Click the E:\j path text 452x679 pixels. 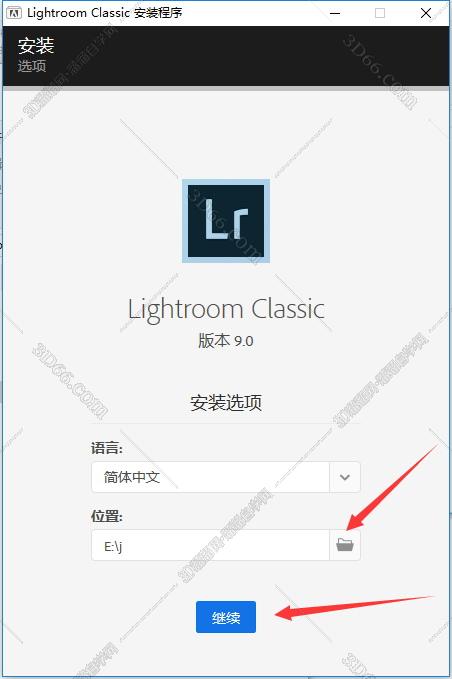[113, 546]
